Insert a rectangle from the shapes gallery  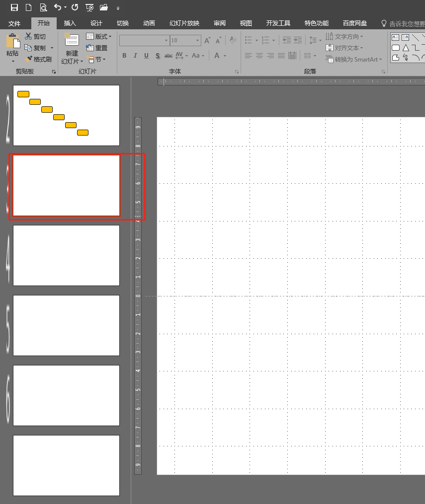[x=397, y=47]
